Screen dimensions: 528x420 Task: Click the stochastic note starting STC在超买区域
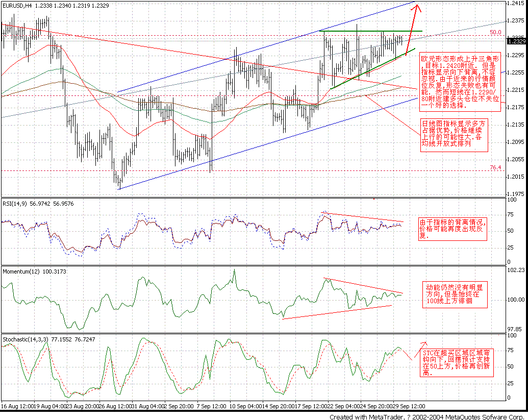coord(457,363)
